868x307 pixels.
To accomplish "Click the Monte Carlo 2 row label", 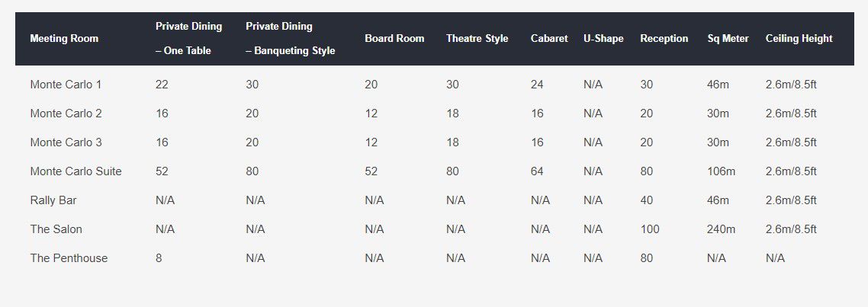I will 66,114.
